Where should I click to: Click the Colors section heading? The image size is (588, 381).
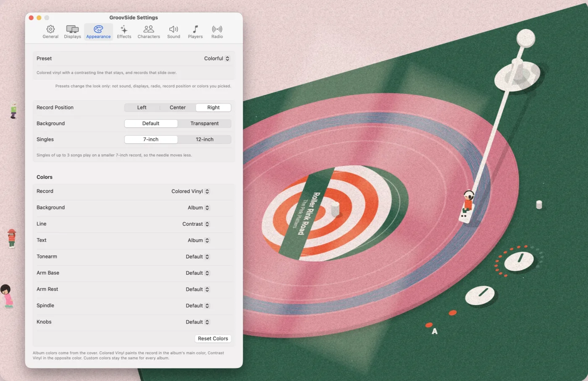(x=45, y=177)
